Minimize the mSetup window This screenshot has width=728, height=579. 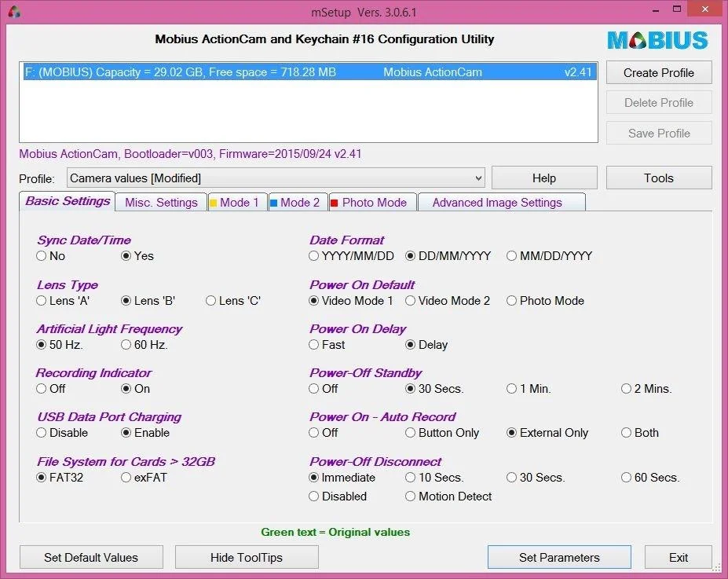pyautogui.click(x=656, y=9)
